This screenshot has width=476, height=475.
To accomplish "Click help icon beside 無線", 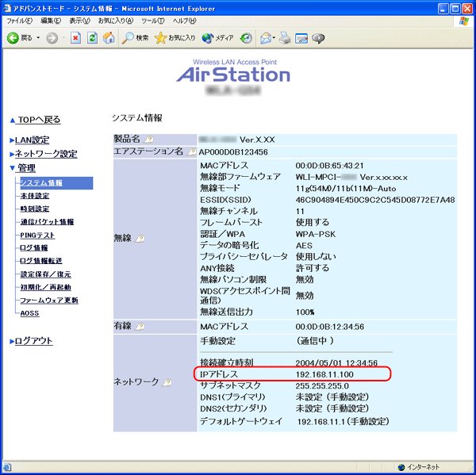I will coord(140,239).
